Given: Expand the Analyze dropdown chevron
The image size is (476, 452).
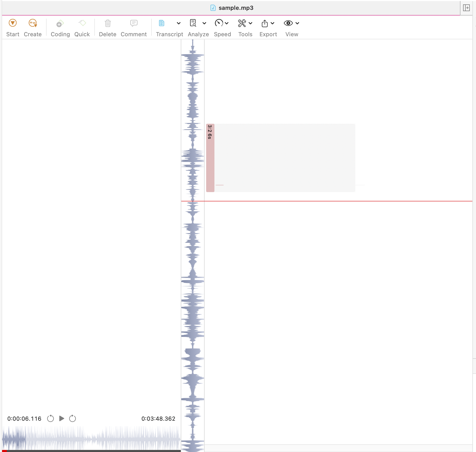Looking at the screenshot, I should (x=204, y=23).
